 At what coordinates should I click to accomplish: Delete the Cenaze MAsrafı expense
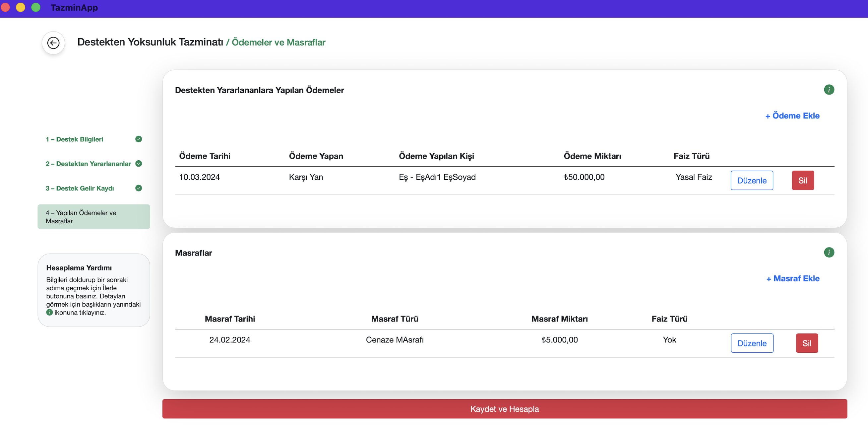(x=806, y=343)
